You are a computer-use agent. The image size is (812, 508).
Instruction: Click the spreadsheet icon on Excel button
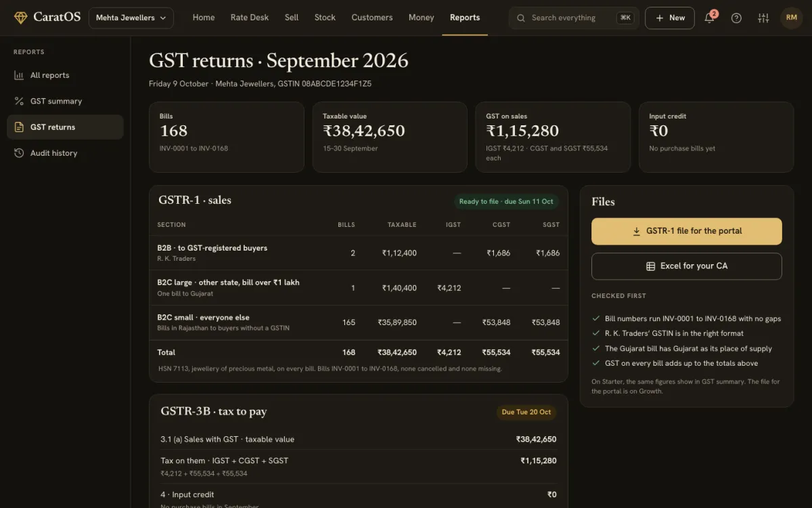click(650, 266)
